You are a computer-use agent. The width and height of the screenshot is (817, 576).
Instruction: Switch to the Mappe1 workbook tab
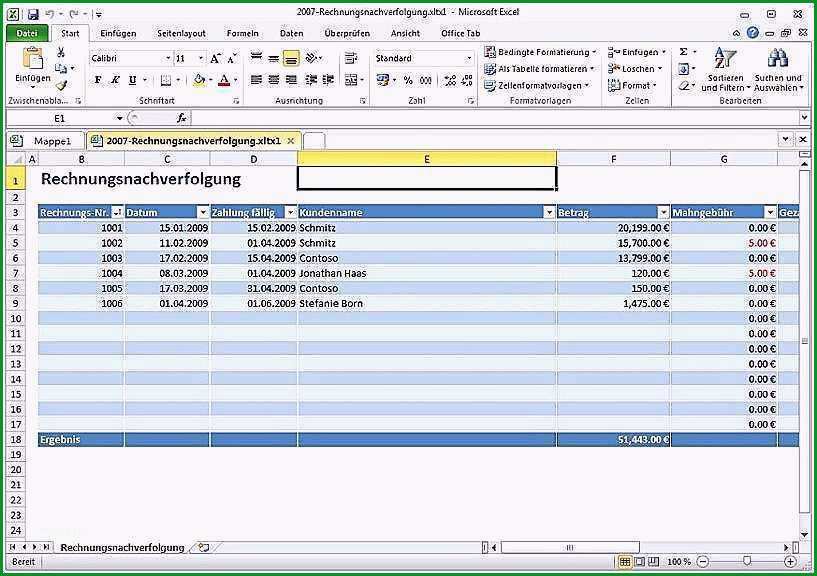click(45, 141)
